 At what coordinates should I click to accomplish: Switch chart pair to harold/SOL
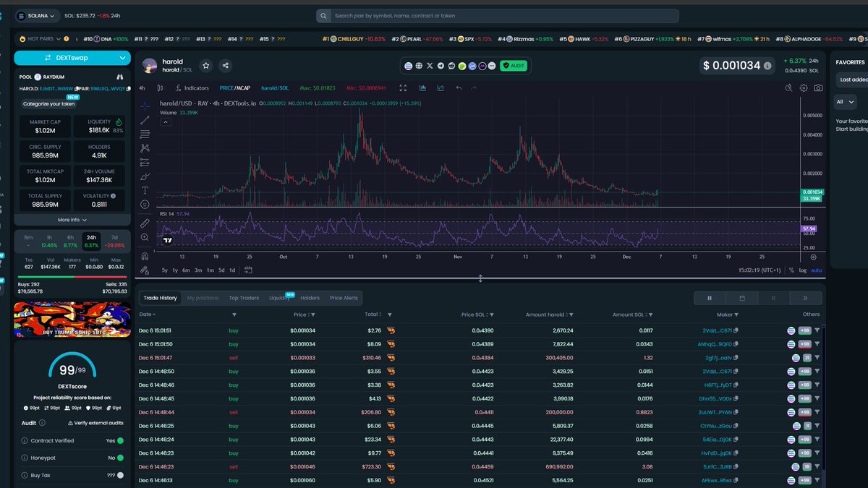pos(273,88)
